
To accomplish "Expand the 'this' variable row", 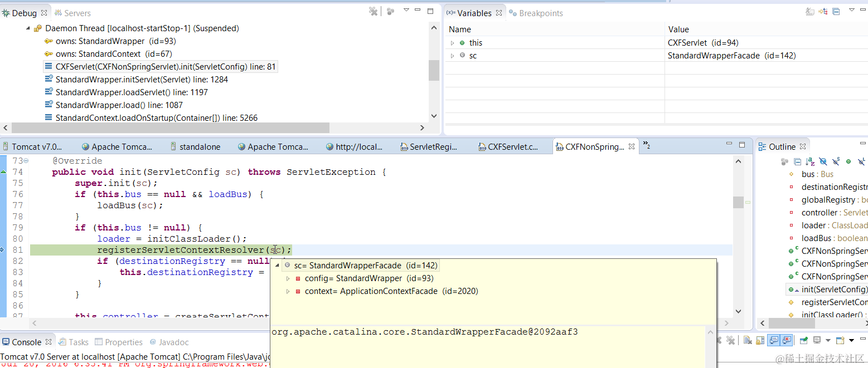I will click(453, 43).
